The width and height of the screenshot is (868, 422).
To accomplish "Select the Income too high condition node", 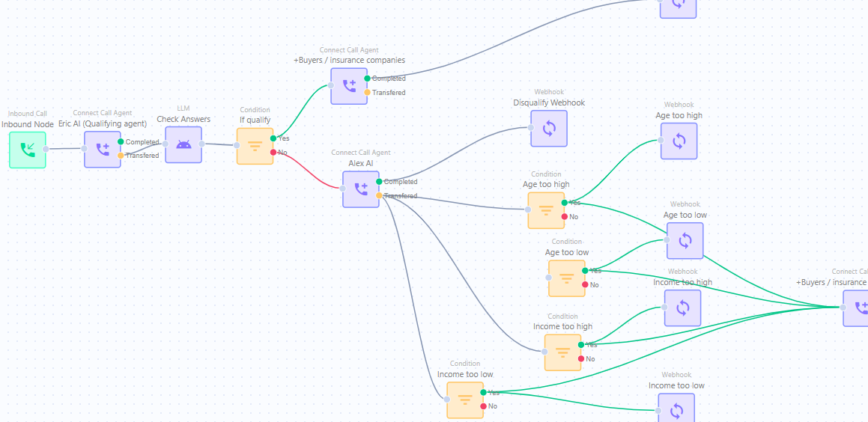I will 563,352.
